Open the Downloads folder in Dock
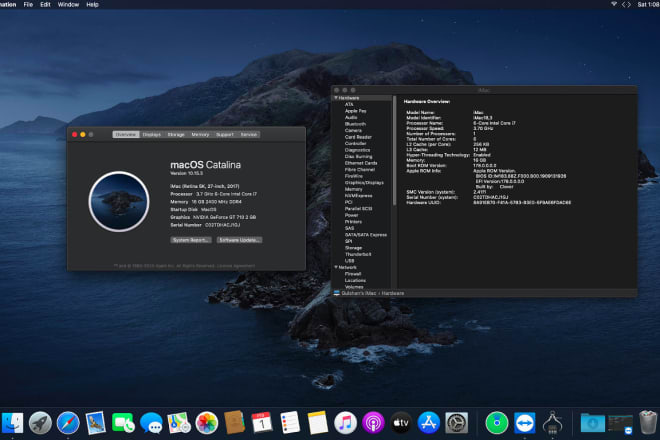 [593, 423]
